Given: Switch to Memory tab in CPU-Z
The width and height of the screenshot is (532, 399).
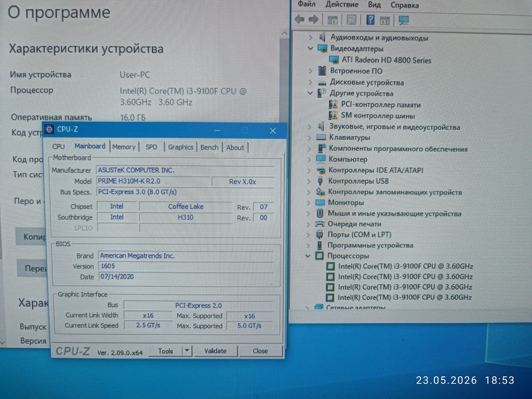Looking at the screenshot, I should click(x=124, y=147).
